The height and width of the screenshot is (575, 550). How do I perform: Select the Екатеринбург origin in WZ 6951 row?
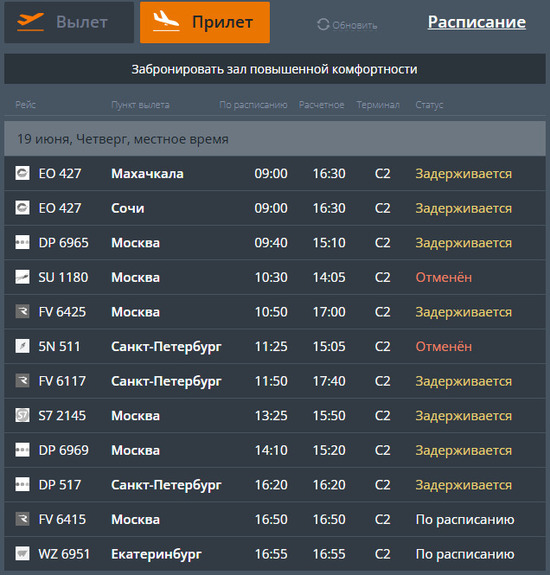tap(156, 554)
